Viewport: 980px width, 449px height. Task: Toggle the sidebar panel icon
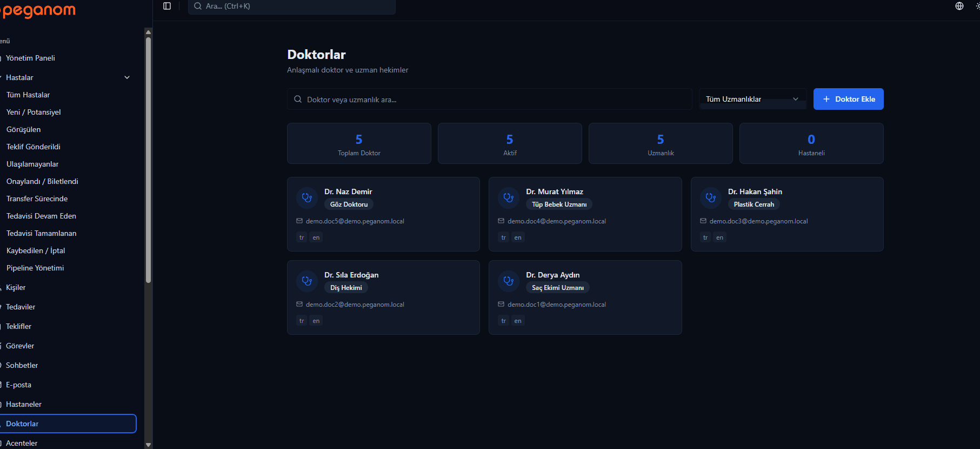click(x=167, y=6)
